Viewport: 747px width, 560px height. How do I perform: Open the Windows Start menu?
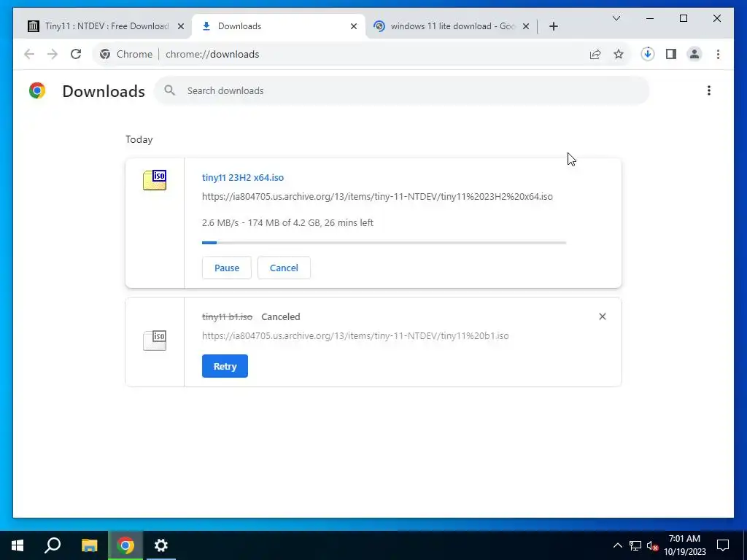[18, 545]
